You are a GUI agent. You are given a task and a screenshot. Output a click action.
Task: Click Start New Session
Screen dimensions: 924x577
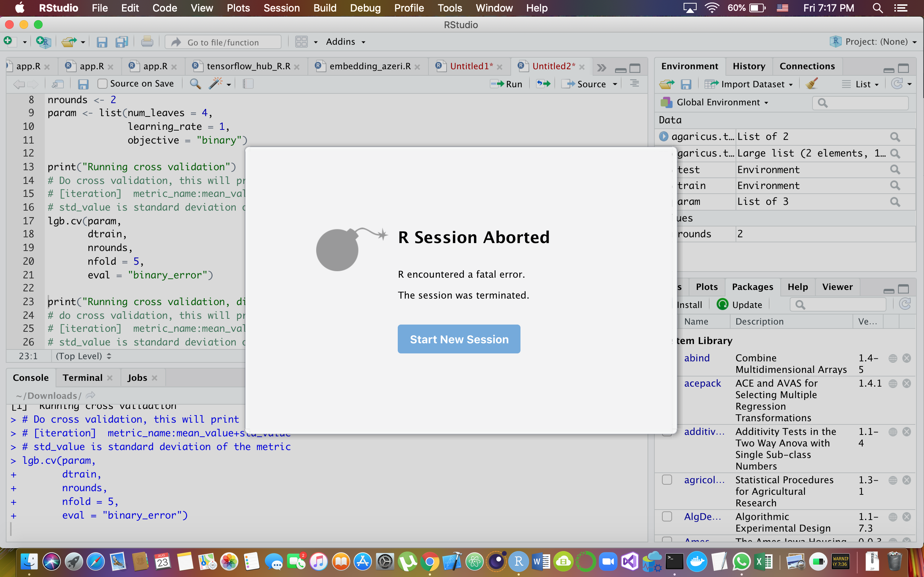pos(459,339)
